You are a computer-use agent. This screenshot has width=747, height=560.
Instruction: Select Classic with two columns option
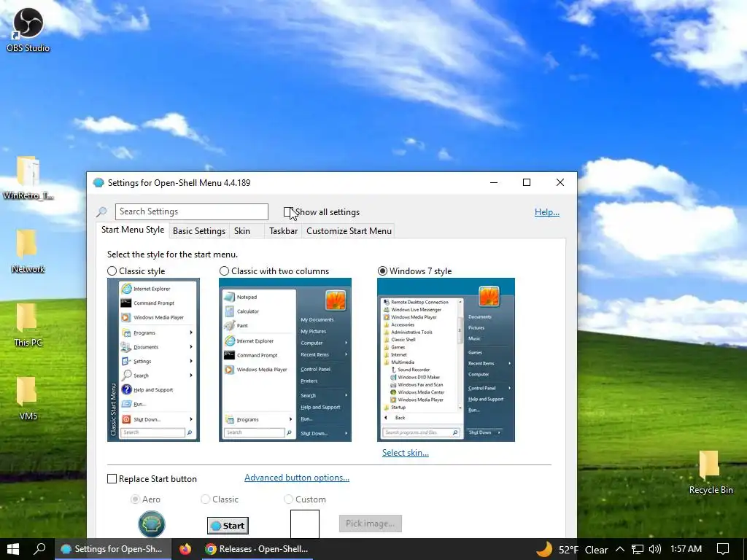point(224,271)
